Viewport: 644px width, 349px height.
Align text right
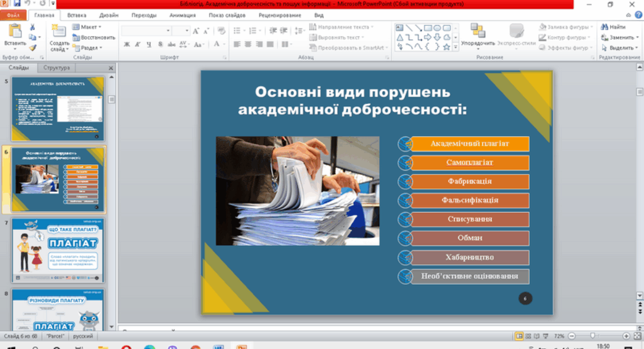point(260,45)
